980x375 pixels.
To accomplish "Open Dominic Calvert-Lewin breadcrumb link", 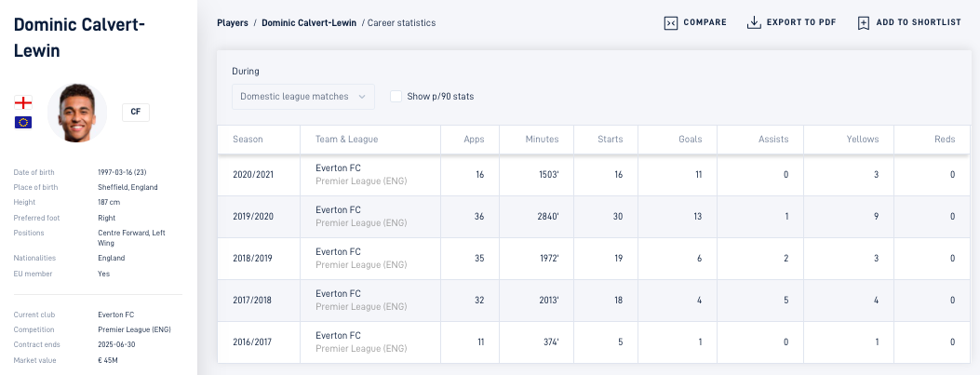I will pos(309,23).
